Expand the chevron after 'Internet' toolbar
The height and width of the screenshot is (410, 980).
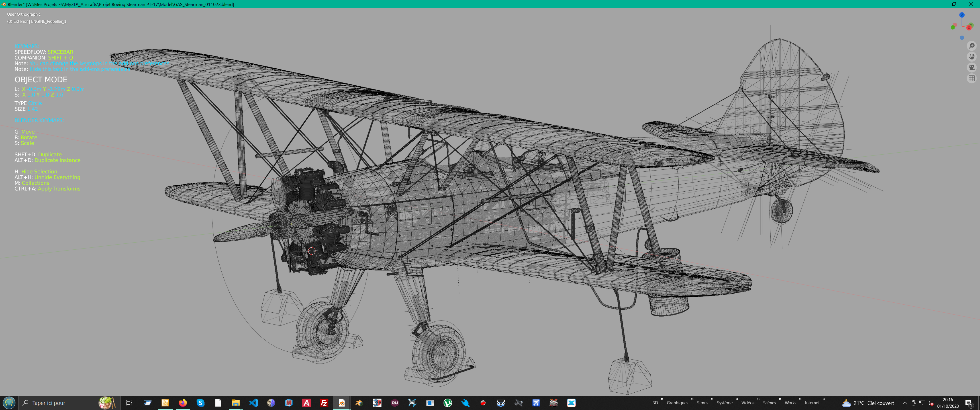(x=824, y=399)
